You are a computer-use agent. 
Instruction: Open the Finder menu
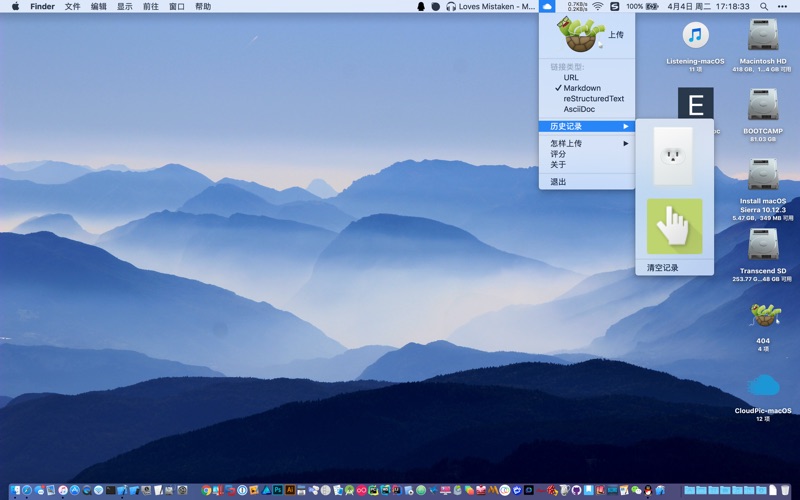pos(42,6)
